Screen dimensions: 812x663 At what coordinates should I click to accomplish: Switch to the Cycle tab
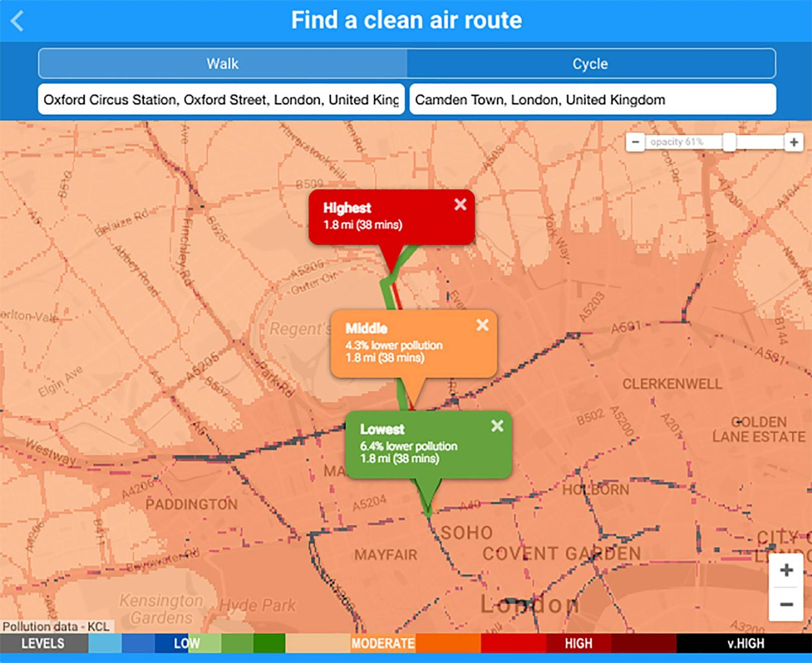[590, 64]
